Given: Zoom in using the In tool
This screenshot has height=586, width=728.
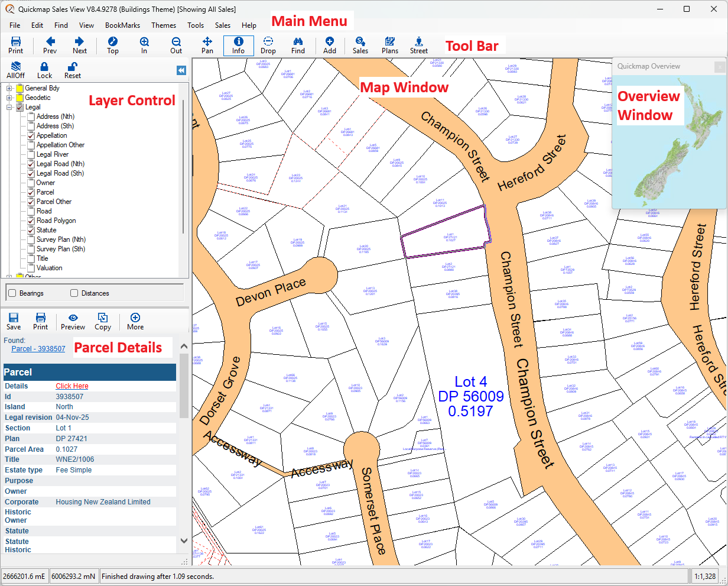Looking at the screenshot, I should coord(144,46).
